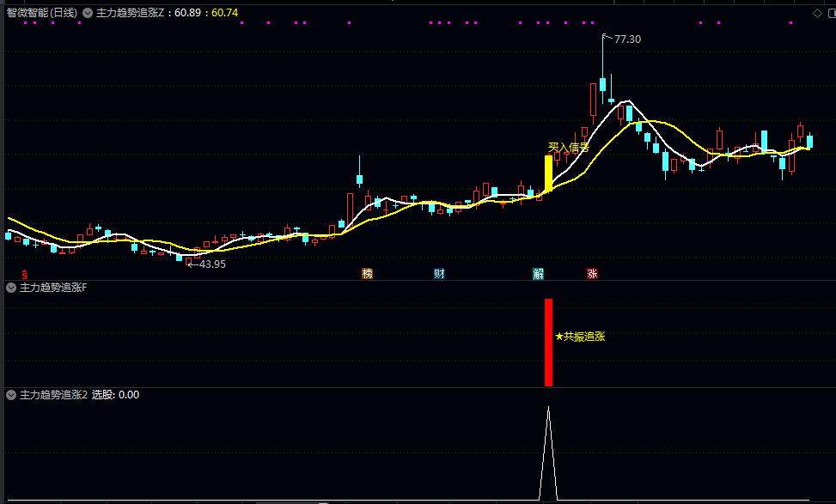This screenshot has height=504, width=836.
Task: Click the yellow 60.74 indicator value
Action: pyautogui.click(x=224, y=13)
